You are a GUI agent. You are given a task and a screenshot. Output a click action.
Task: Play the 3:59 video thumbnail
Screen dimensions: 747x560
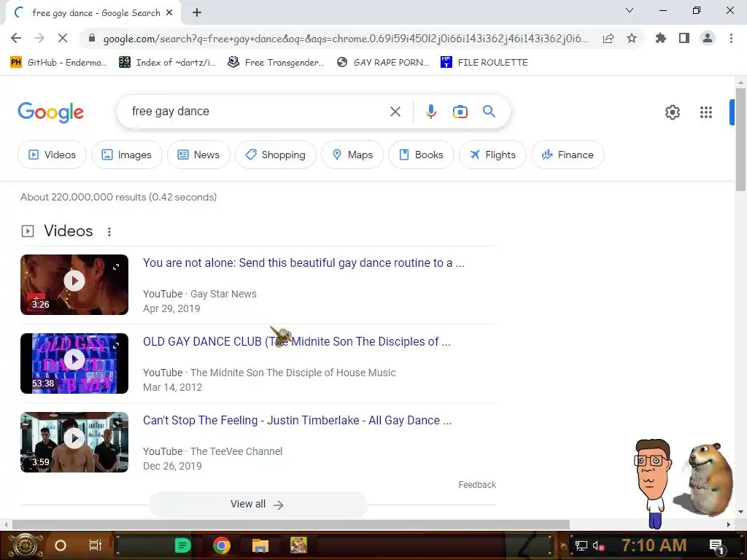coord(74,443)
